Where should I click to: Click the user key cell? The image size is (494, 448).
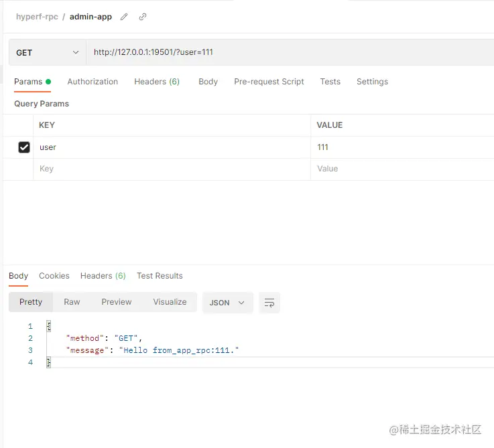point(172,147)
